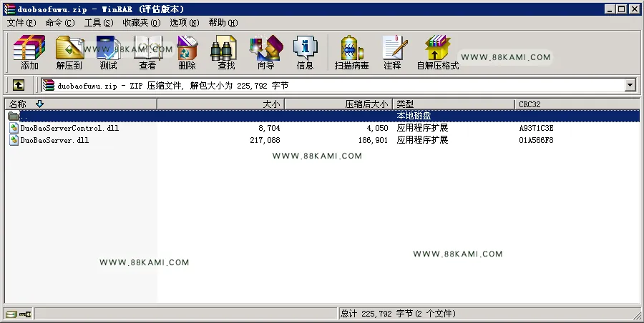Maximize the WinRAR window
Viewport: 644px width, 323px height.
point(622,9)
